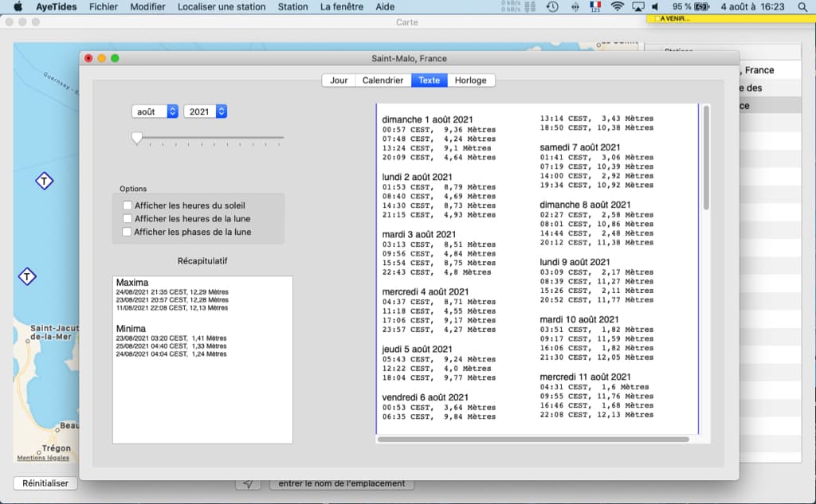Enable Afficher les heures de la lune
Viewport: 816px width, 504px height.
(127, 218)
